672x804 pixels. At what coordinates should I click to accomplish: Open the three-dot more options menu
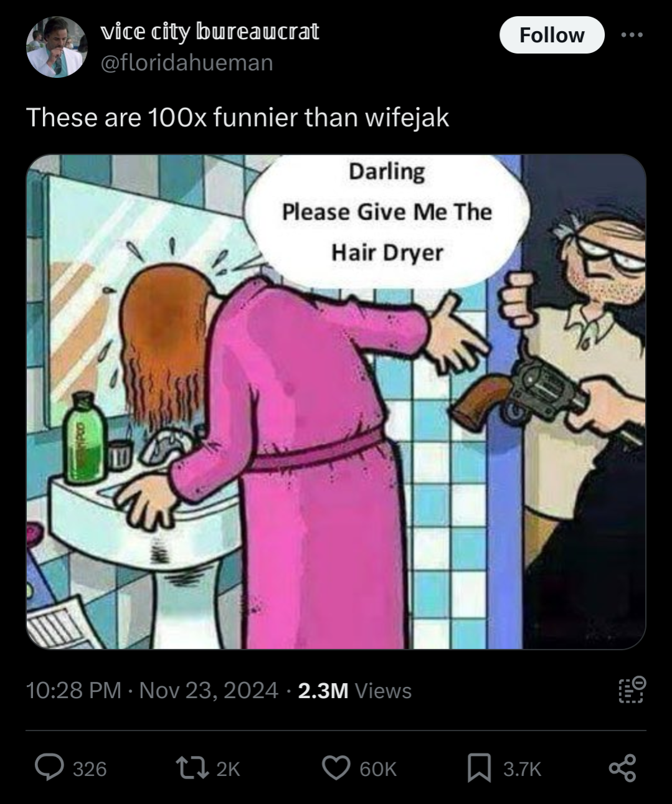(x=632, y=35)
